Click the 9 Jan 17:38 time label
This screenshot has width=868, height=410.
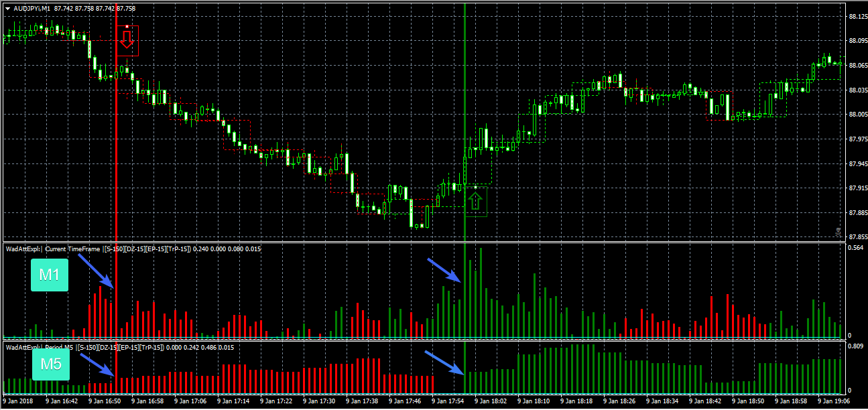click(x=363, y=401)
